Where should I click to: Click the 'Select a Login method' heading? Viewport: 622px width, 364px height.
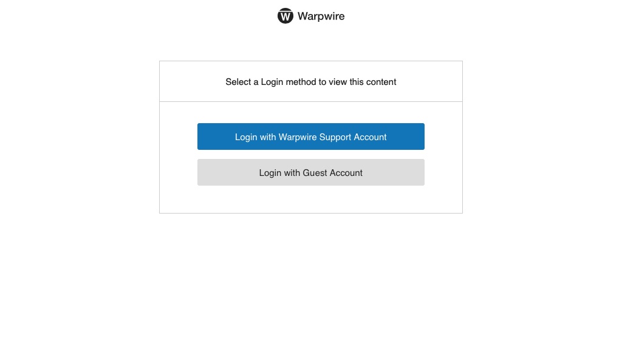coord(310,82)
